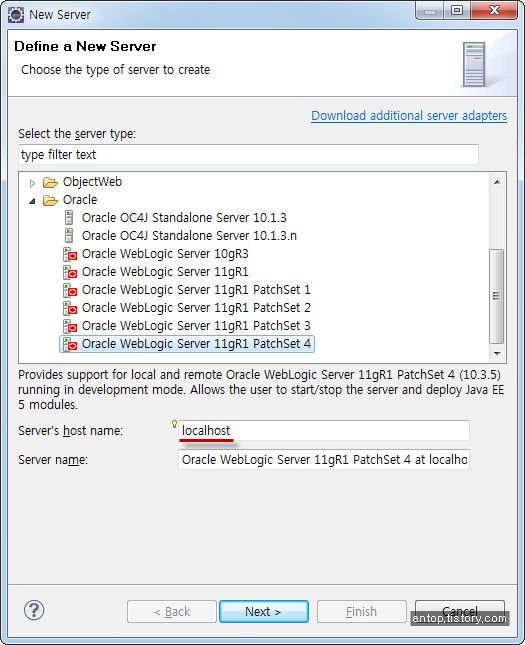This screenshot has width=525, height=645.
Task: Choose Oracle WebLogic Server 11gR1 entry
Action: point(165,272)
